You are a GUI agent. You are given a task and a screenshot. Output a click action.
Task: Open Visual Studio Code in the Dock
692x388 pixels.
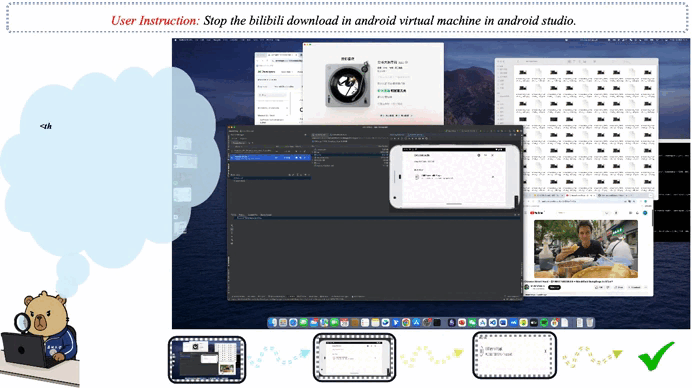pyautogui.click(x=493, y=323)
